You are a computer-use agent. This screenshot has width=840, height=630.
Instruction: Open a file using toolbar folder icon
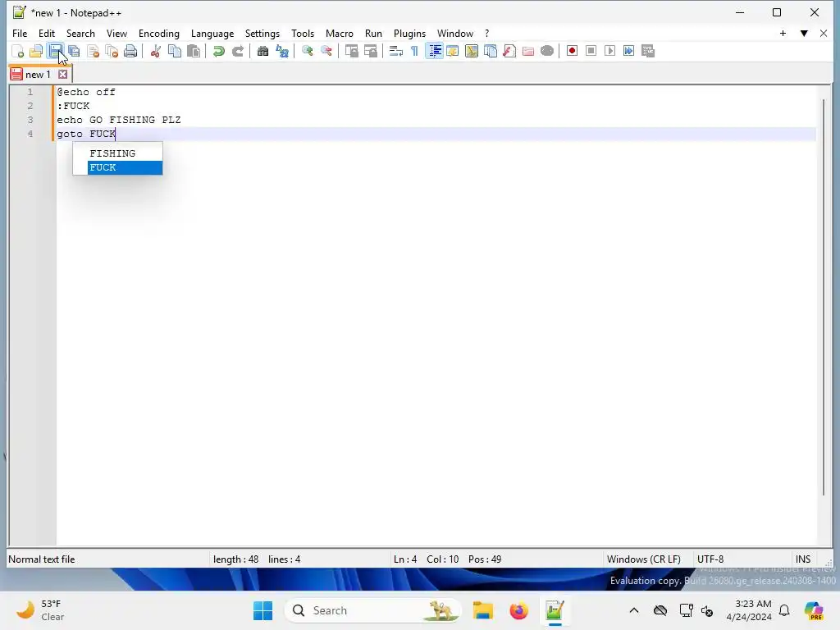(x=36, y=52)
